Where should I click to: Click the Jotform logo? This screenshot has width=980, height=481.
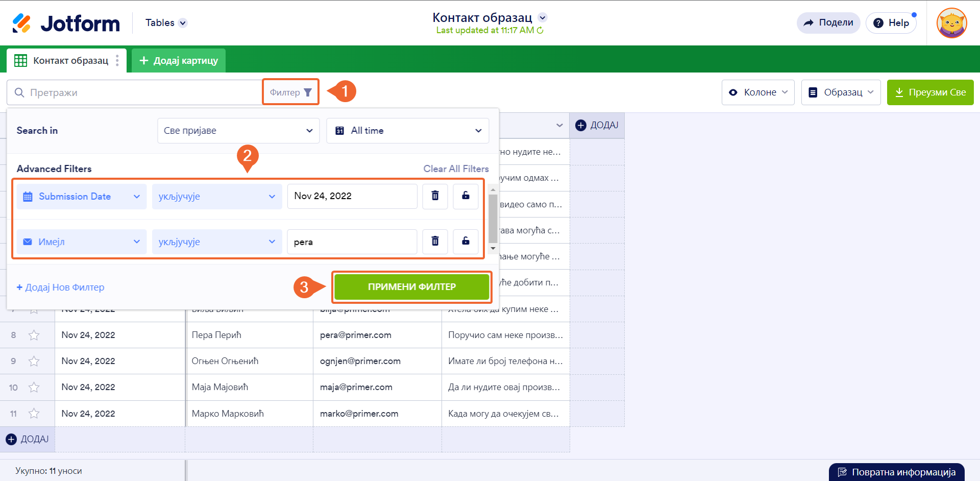click(x=66, y=23)
